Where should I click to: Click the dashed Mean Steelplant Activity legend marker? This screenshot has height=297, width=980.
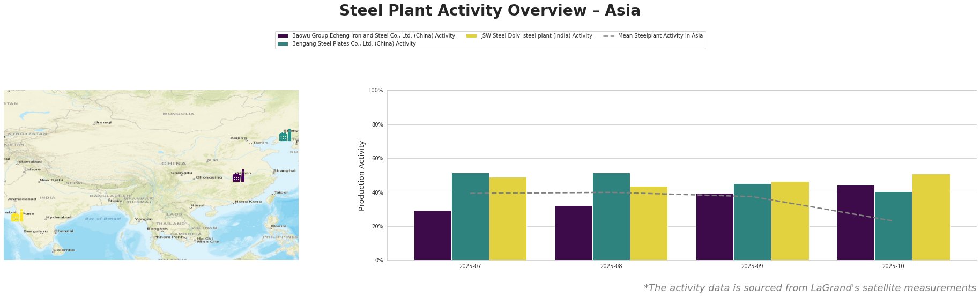click(x=608, y=36)
